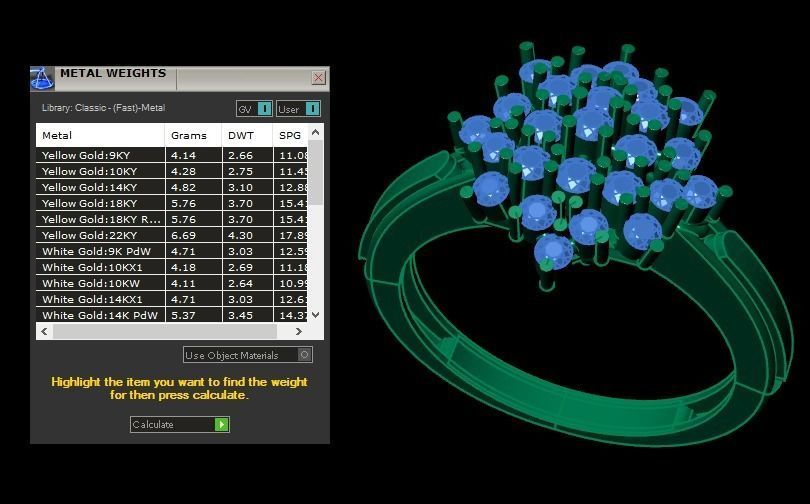Toggle the GV library switch
This screenshot has width=810, height=504.
254,109
